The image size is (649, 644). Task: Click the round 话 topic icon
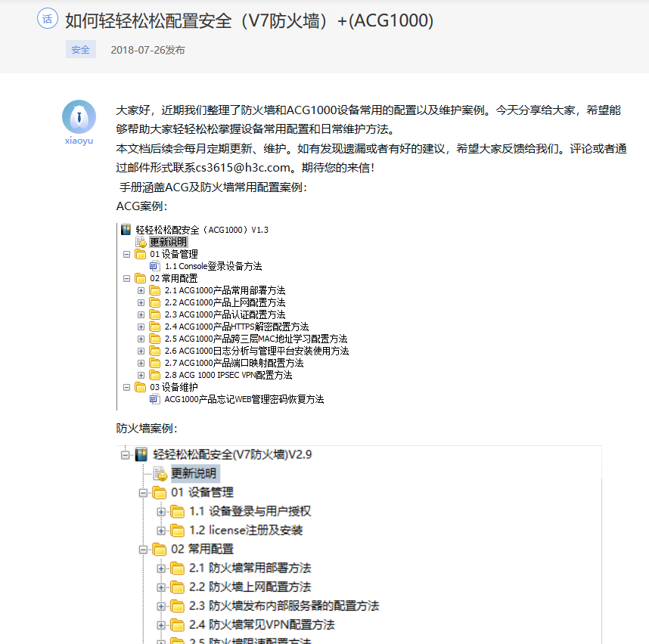point(48,19)
